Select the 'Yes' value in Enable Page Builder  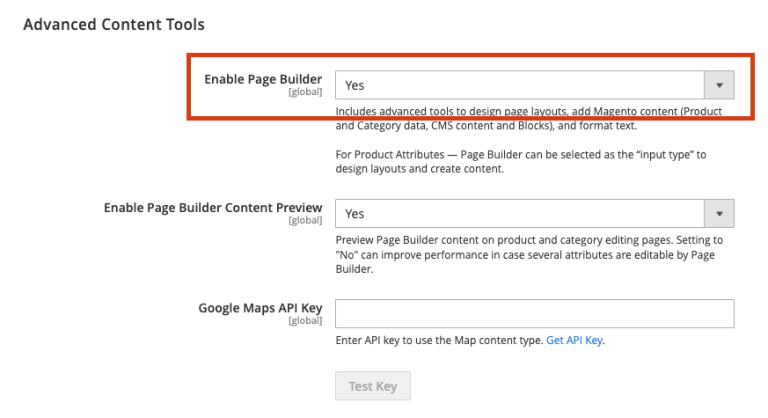[x=355, y=86]
